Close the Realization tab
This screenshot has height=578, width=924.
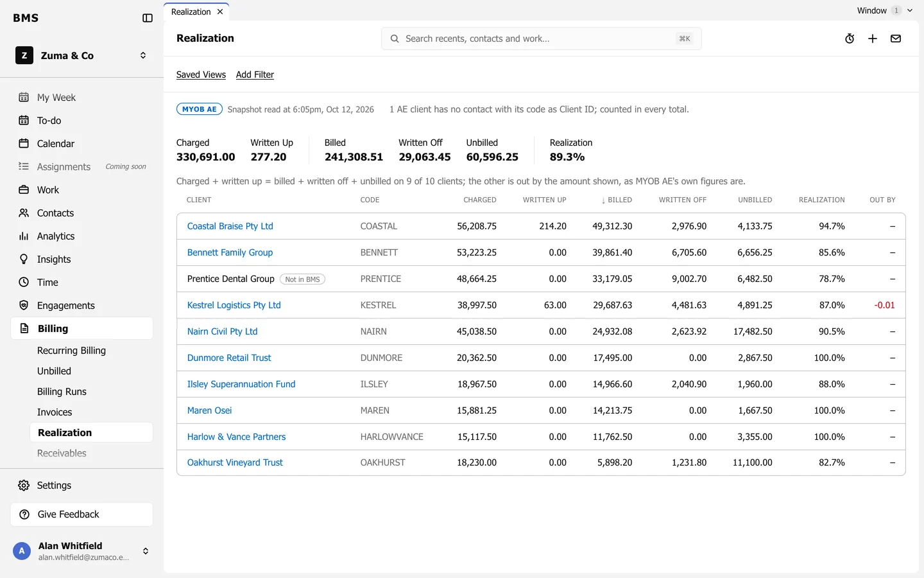pyautogui.click(x=220, y=12)
